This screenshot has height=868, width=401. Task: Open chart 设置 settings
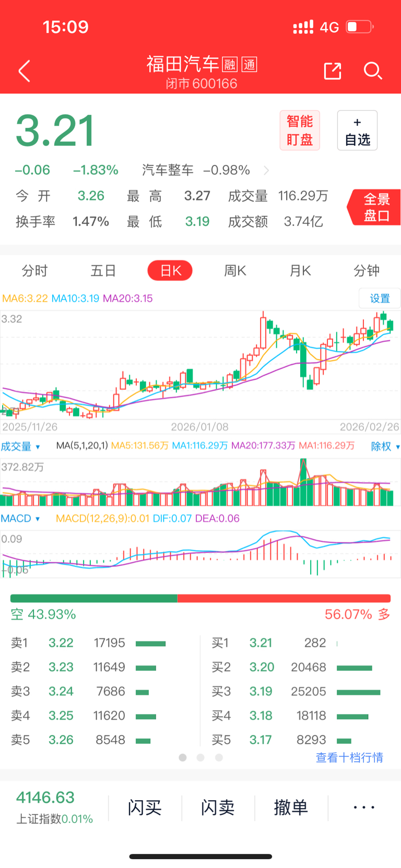[380, 298]
